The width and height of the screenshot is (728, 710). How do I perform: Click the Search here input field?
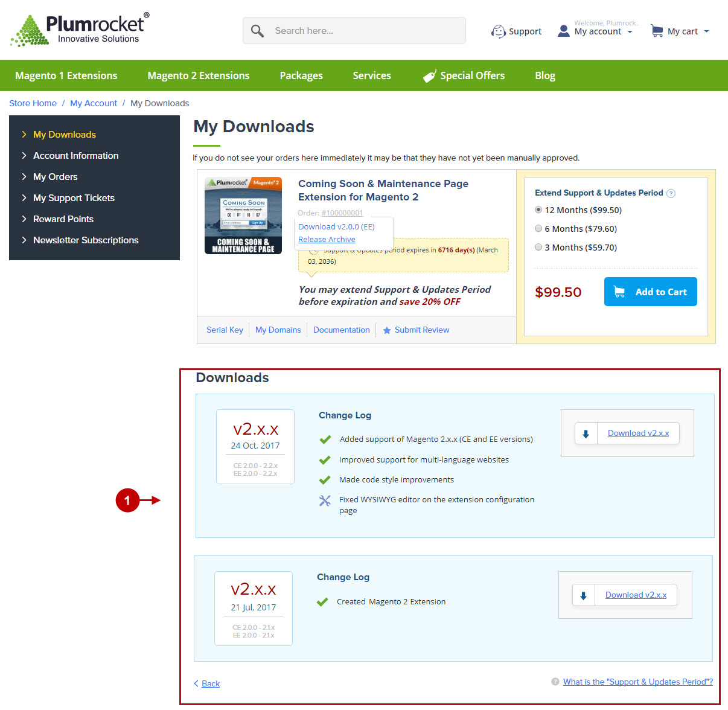[354, 31]
